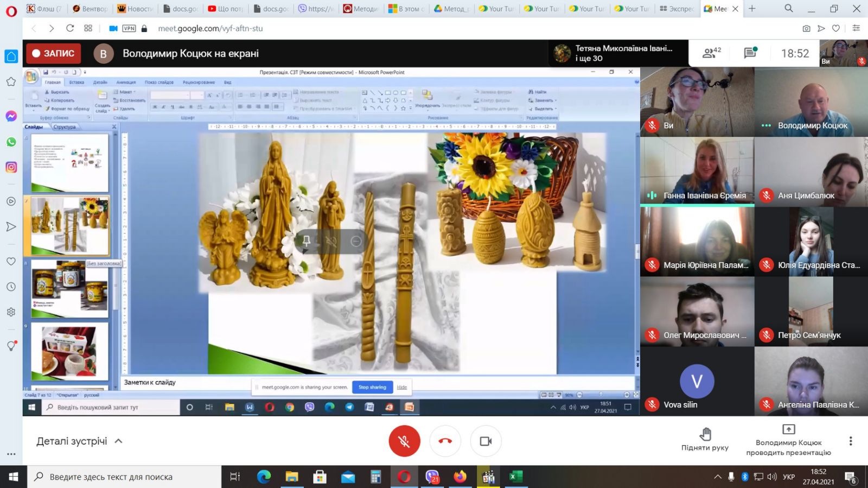Switch to the Экспресс browser tab
868x488 pixels.
point(676,9)
